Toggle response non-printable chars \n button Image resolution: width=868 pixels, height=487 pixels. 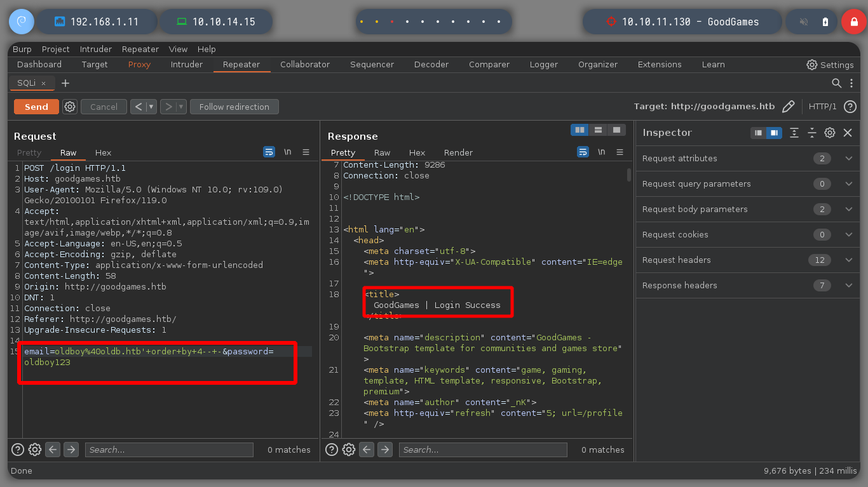[601, 152]
